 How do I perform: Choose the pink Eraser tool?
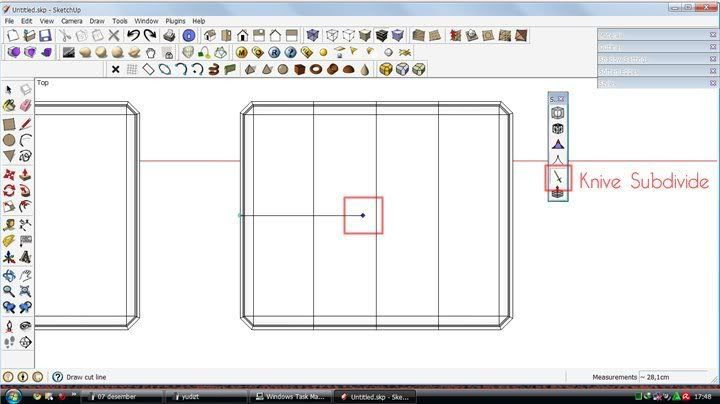(x=25, y=105)
